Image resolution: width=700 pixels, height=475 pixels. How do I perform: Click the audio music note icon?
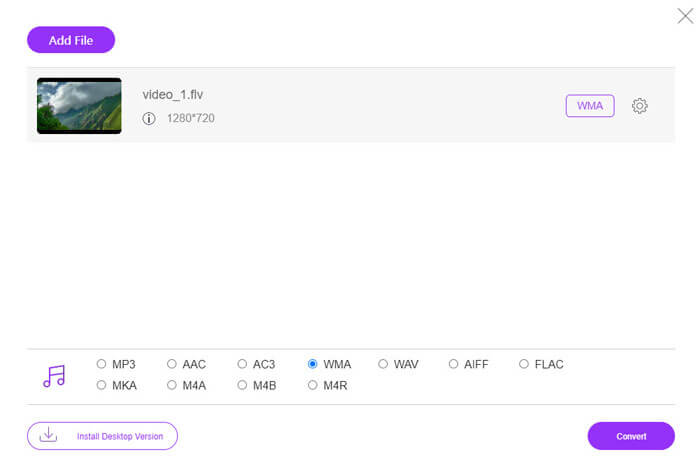[x=54, y=376]
